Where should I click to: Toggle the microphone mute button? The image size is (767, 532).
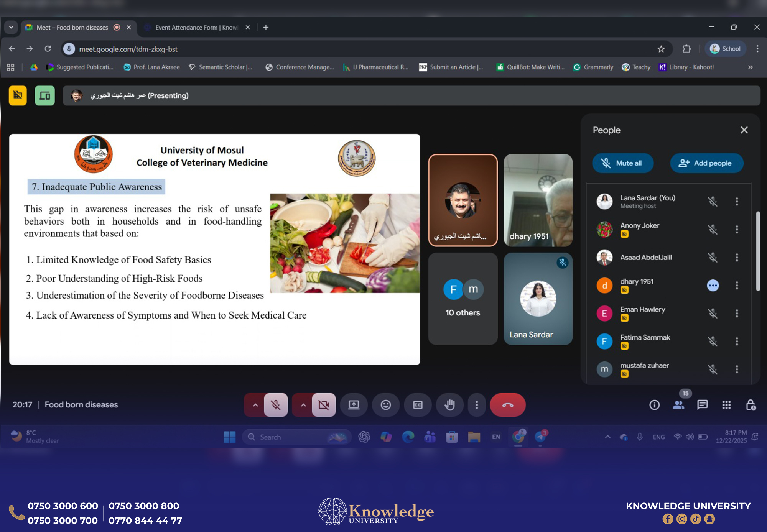pos(276,405)
